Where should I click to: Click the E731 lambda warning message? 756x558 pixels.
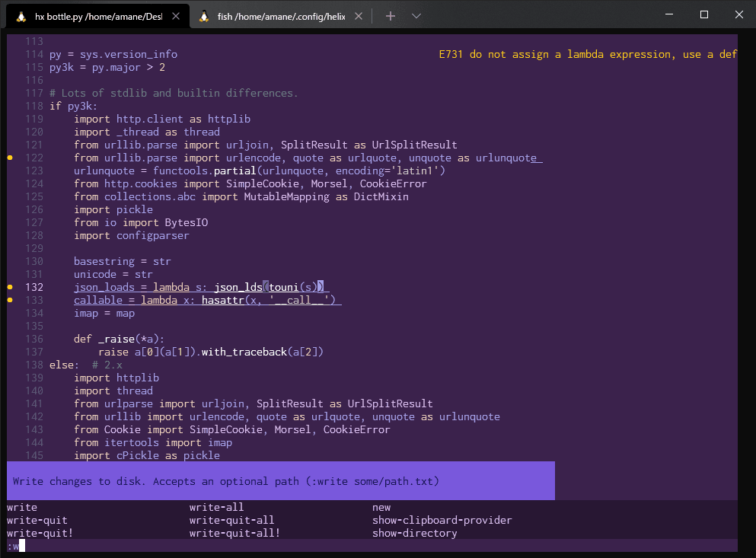[x=587, y=54]
